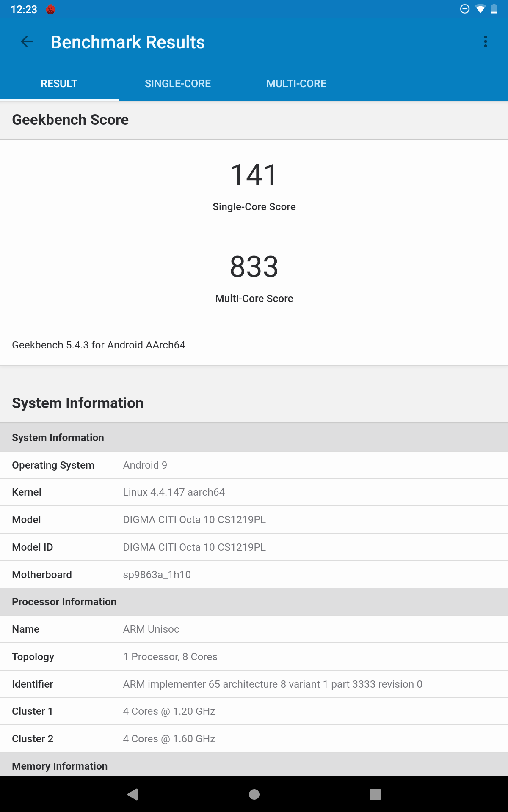508x812 pixels.
Task: Tap 'Linux 4.4.147 aarch64' value
Action: tap(174, 492)
